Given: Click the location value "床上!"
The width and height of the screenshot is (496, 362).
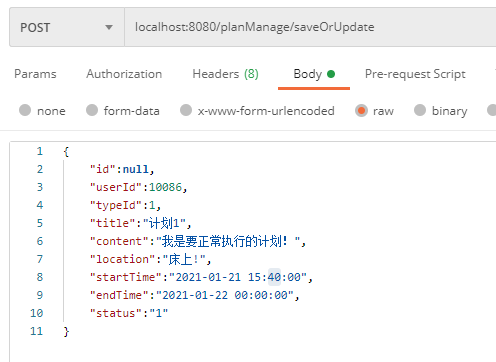Looking at the screenshot, I should 183,259.
